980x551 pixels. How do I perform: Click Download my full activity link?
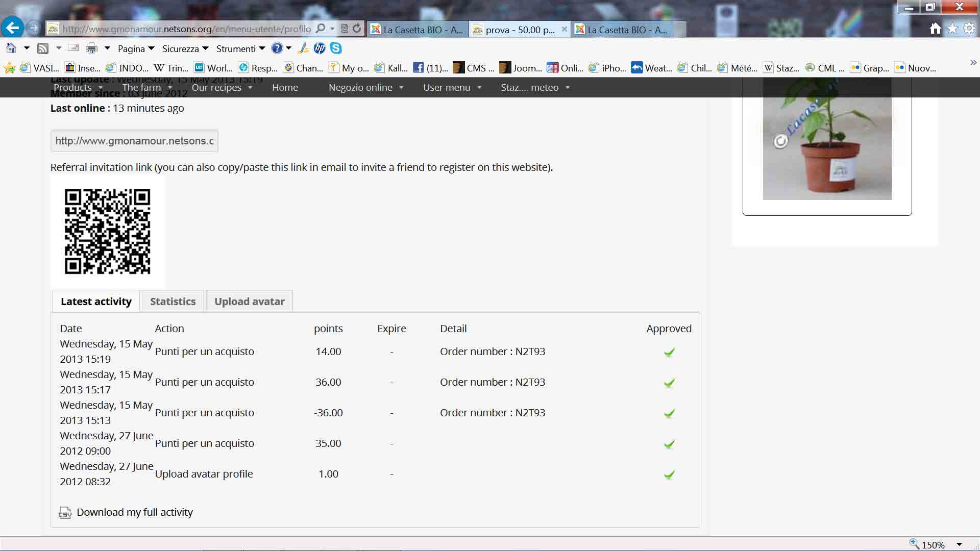[135, 512]
